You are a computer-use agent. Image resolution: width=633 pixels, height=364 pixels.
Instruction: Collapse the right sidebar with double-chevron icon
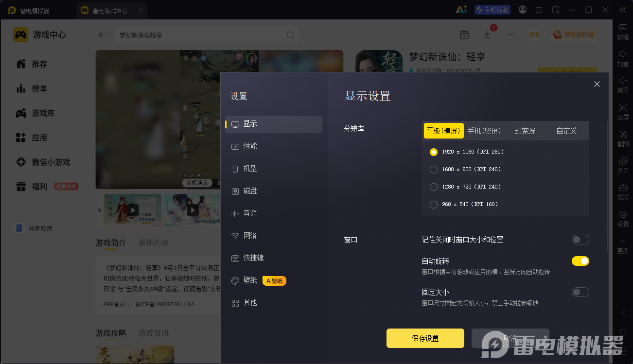click(x=623, y=10)
